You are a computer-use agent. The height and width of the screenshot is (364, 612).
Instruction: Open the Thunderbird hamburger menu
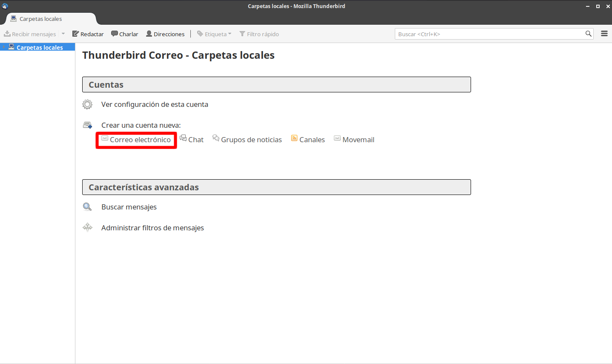pos(604,34)
